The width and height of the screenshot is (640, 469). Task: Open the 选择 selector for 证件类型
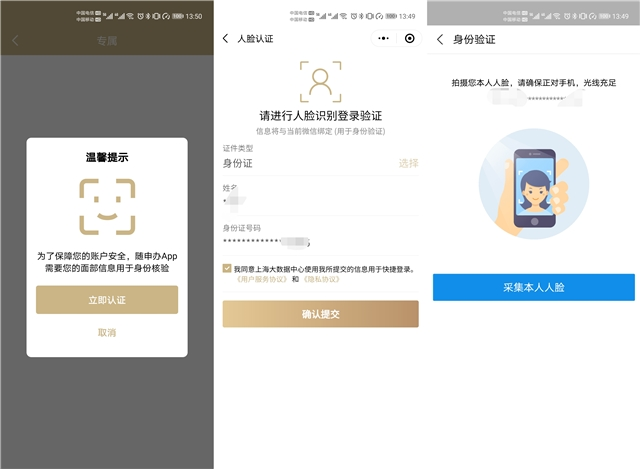click(x=408, y=163)
